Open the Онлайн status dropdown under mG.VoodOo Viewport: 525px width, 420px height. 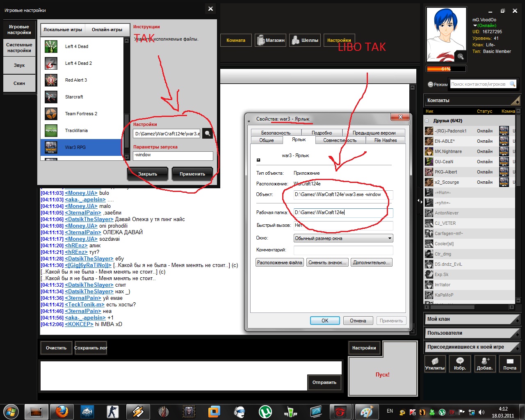pyautogui.click(x=484, y=25)
